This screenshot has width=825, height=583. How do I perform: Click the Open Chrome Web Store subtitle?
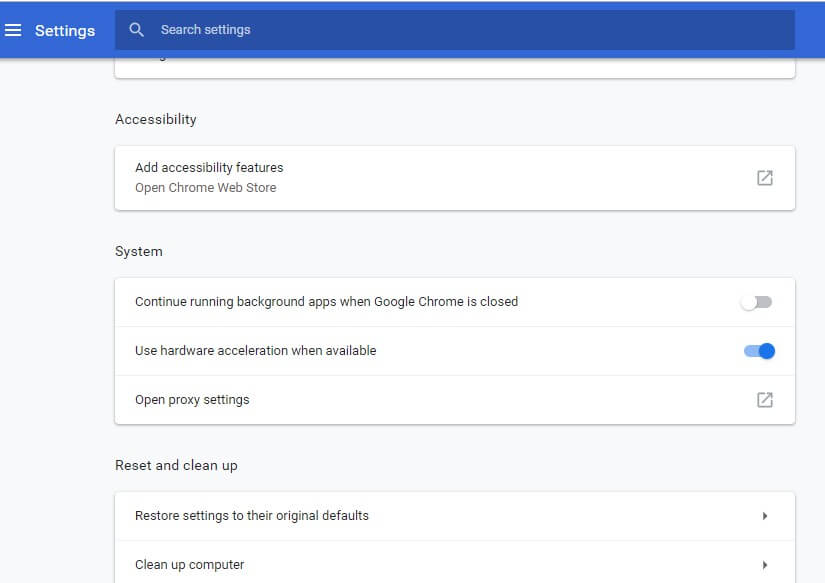[x=205, y=188]
